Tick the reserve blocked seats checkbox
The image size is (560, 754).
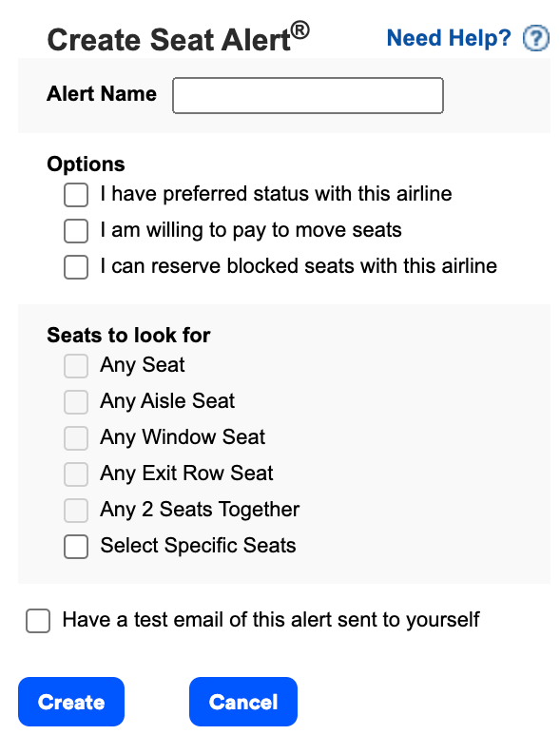point(76,267)
